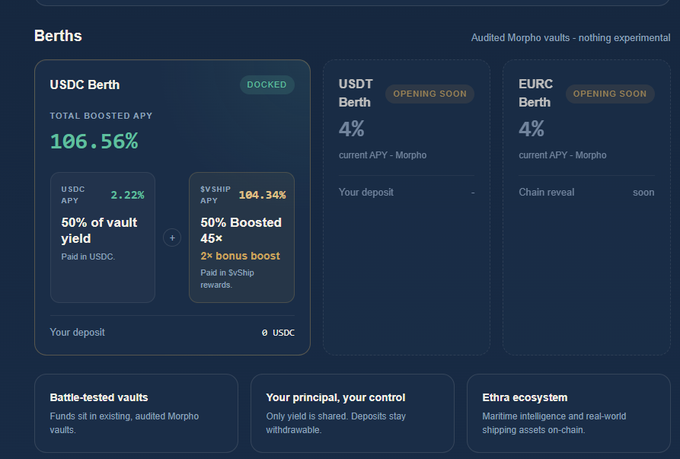Click the USDC APY label
Image resolution: width=680 pixels, height=459 pixels.
[73, 195]
